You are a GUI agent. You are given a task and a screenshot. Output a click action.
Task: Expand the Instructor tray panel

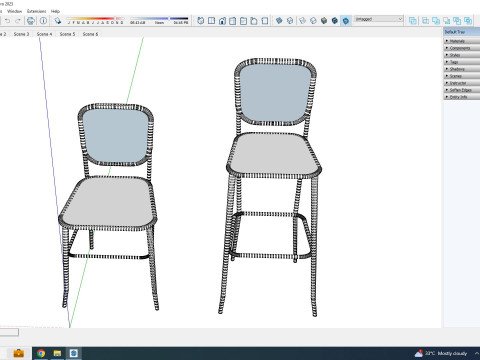[462, 83]
